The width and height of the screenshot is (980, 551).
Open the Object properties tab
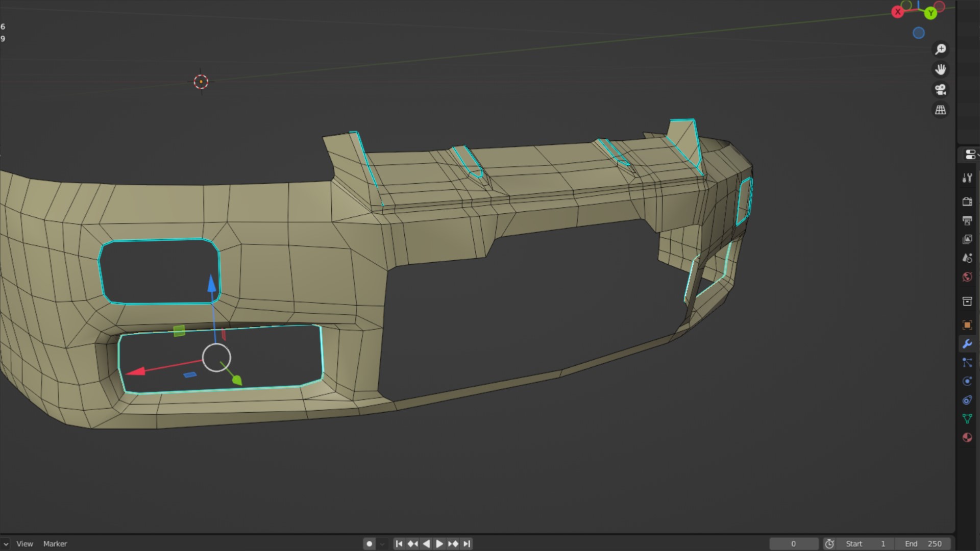click(x=967, y=325)
